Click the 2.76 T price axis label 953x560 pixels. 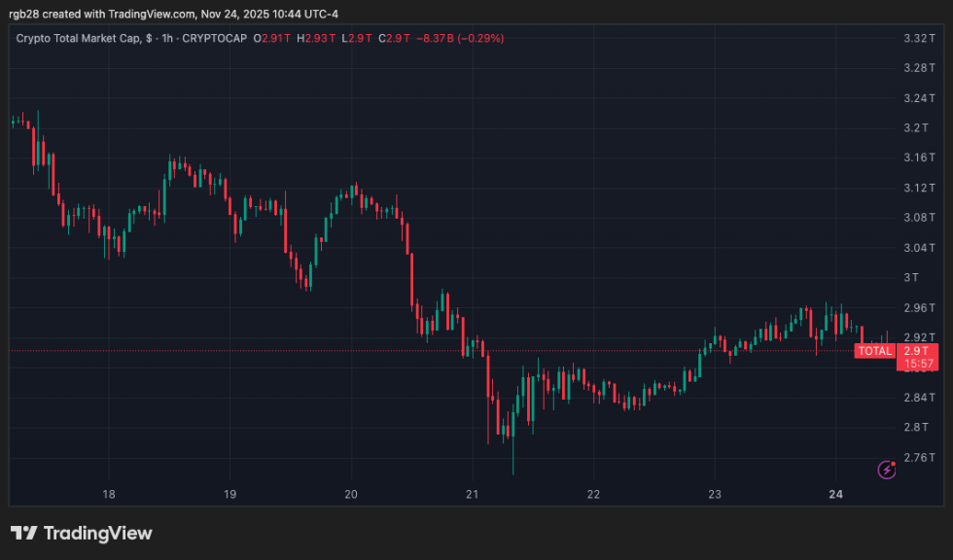click(x=919, y=457)
